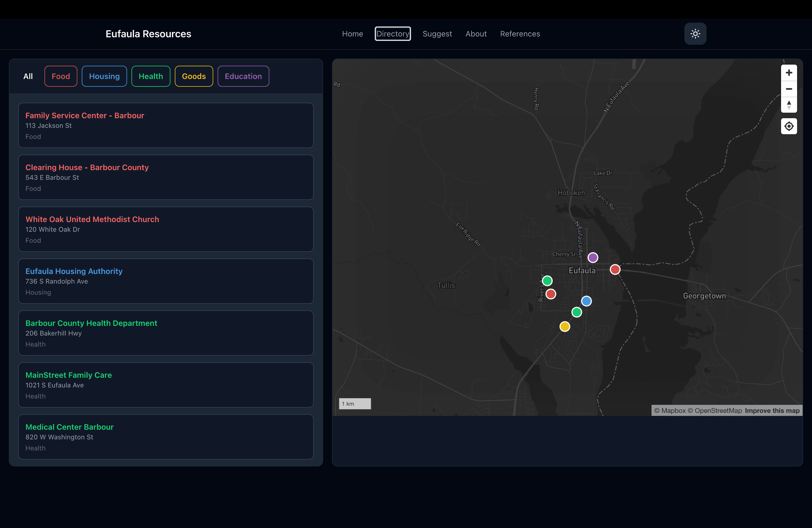The width and height of the screenshot is (812, 528).
Task: Open Medical Center Barbour card
Action: pos(166,437)
